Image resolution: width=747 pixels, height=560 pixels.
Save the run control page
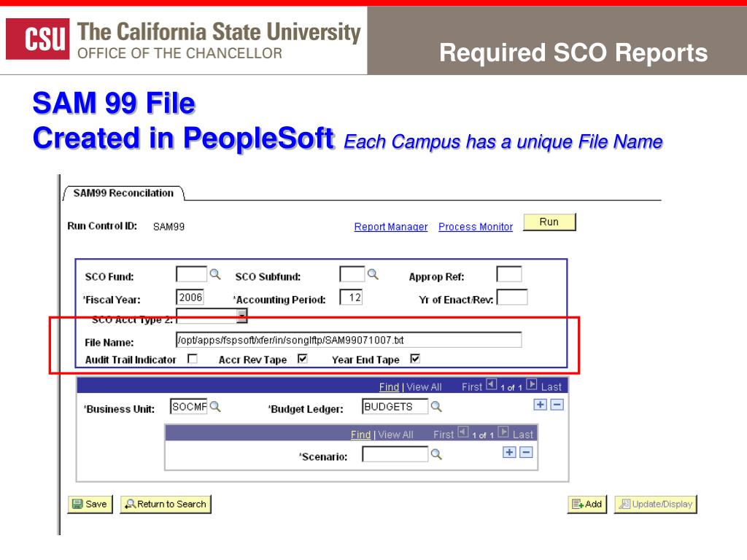(x=90, y=505)
